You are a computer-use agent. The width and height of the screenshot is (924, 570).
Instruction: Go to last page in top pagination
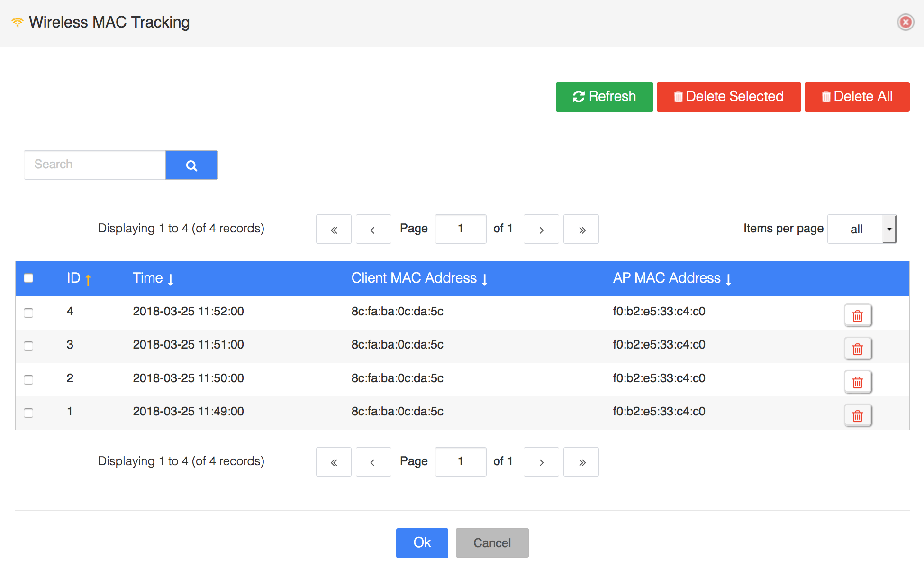coord(581,230)
